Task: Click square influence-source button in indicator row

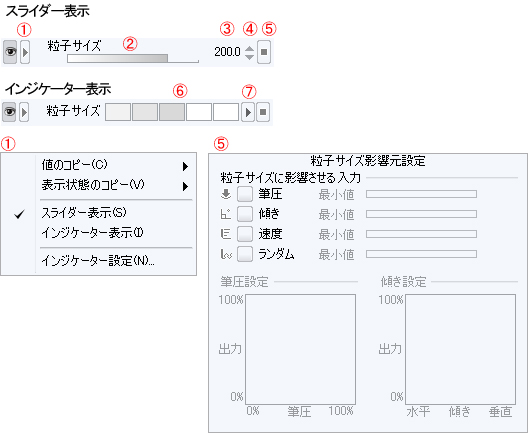Action: point(263,112)
